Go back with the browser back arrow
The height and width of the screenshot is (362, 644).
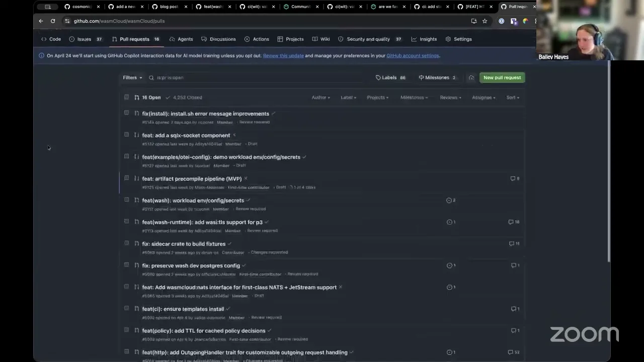41,21
